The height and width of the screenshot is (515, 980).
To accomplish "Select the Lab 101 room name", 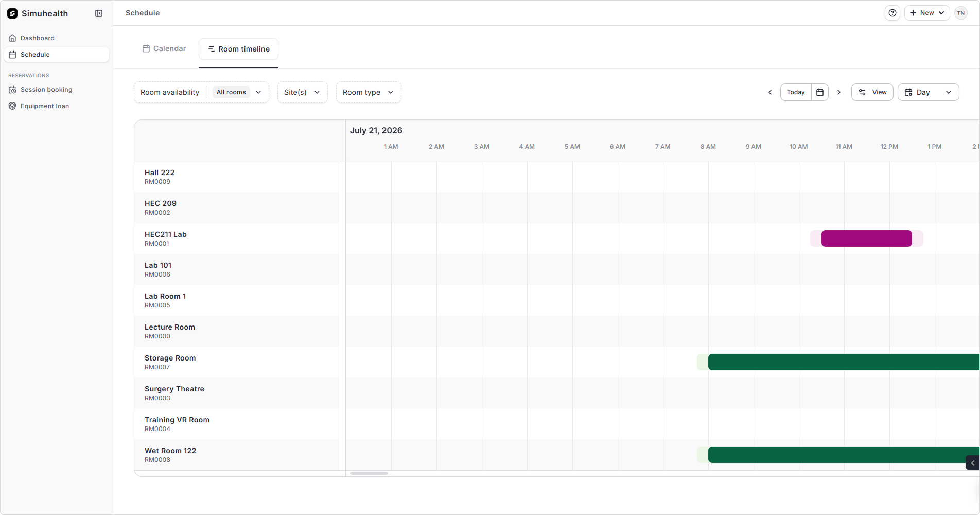I will [x=158, y=265].
